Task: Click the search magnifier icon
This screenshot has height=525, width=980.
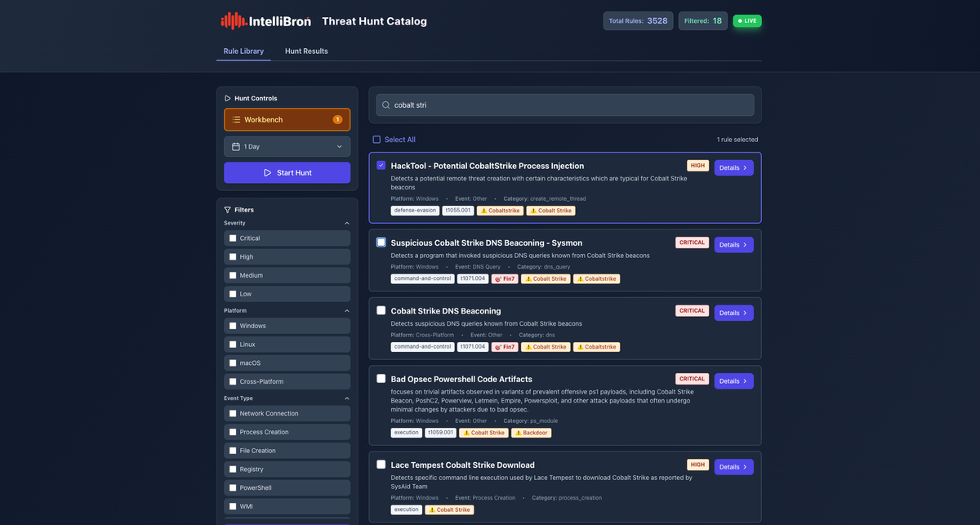Action: tap(386, 105)
